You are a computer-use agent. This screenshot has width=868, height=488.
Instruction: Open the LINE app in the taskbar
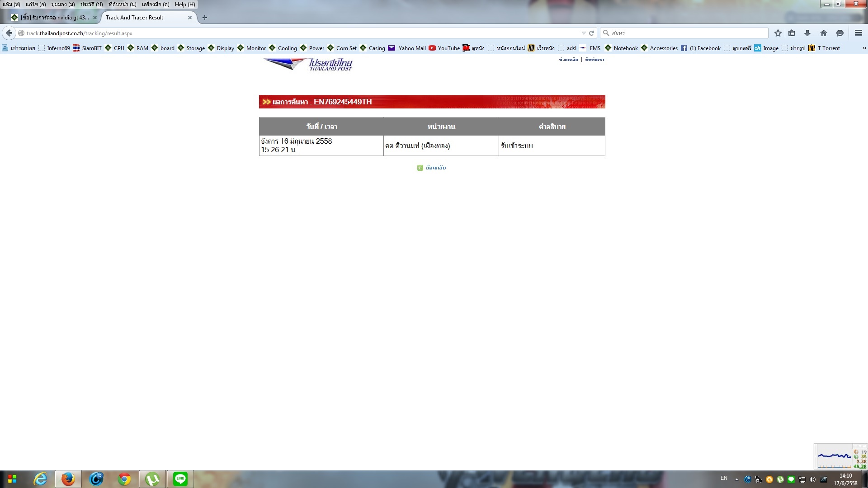(180, 479)
